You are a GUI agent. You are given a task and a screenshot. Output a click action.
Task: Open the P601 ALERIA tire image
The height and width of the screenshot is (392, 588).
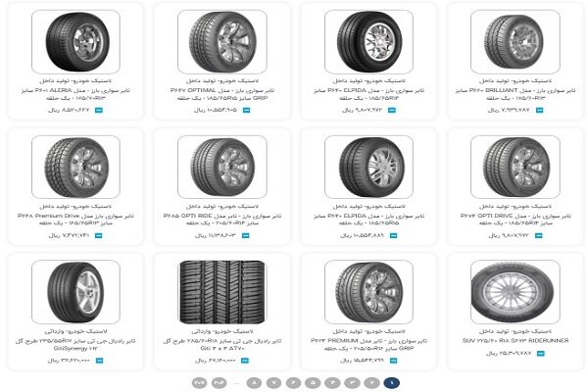coord(76,42)
